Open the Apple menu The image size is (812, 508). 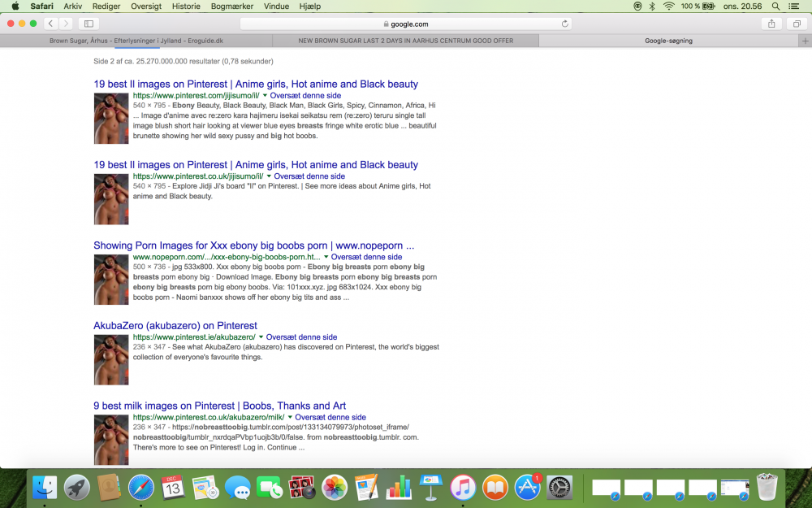pos(15,7)
